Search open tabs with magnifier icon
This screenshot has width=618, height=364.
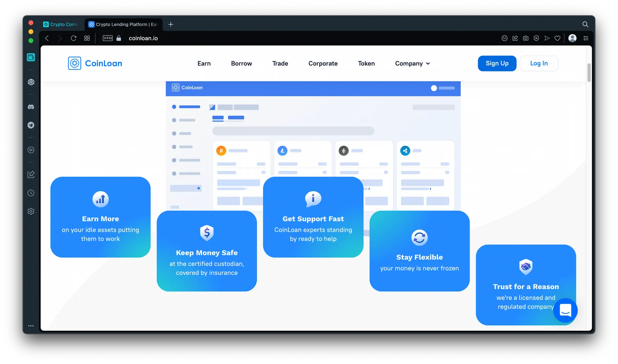[586, 24]
